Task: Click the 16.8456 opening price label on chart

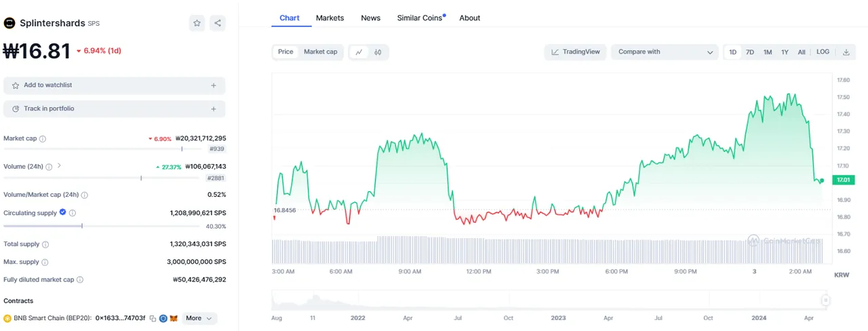Action: click(x=285, y=210)
